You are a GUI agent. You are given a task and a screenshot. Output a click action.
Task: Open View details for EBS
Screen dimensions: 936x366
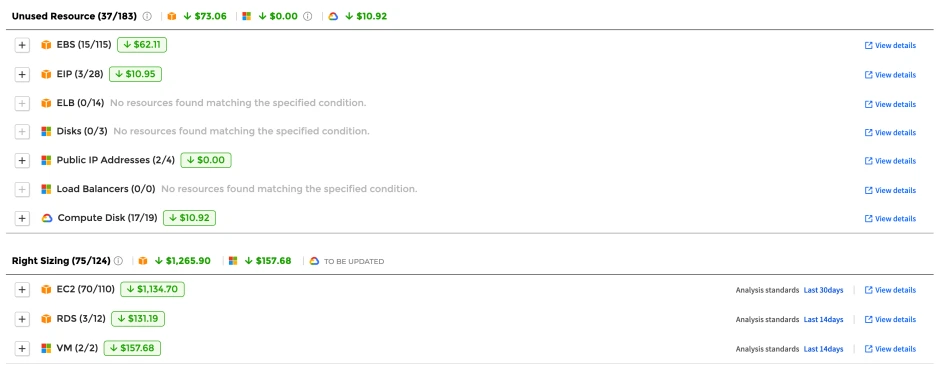pyautogui.click(x=890, y=45)
